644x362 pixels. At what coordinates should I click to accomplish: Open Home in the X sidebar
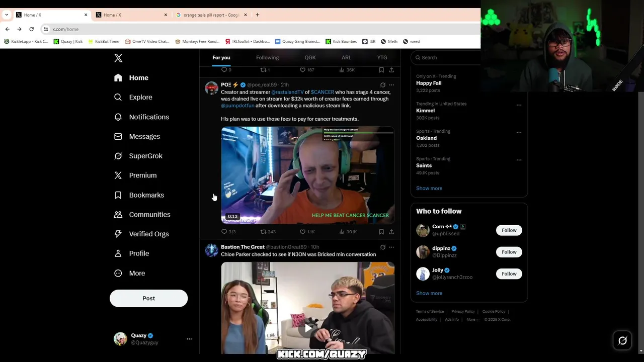[x=131, y=78]
